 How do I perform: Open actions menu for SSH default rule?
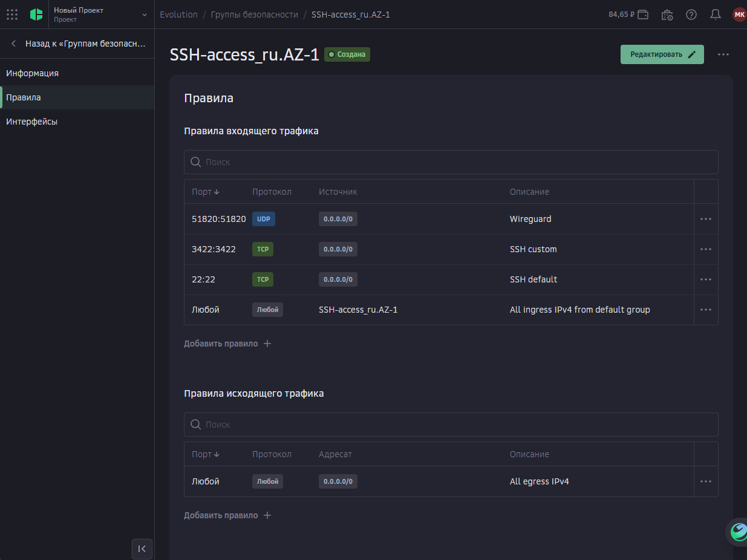706,279
